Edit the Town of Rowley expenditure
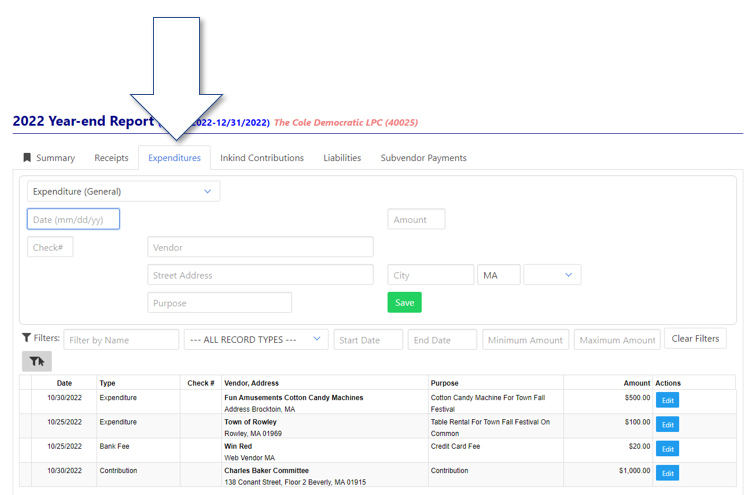Viewport: 746px width, 495px height. pos(667,424)
